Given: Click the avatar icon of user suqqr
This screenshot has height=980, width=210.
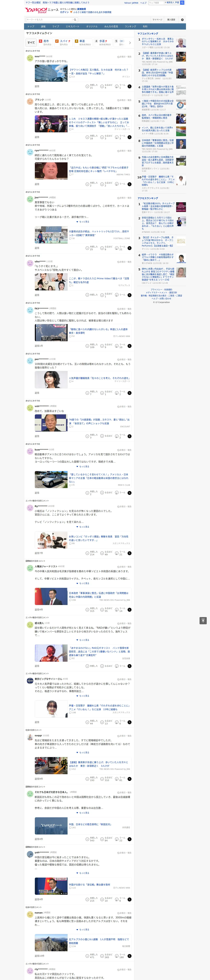Looking at the screenshot, I should pos(30,737).
